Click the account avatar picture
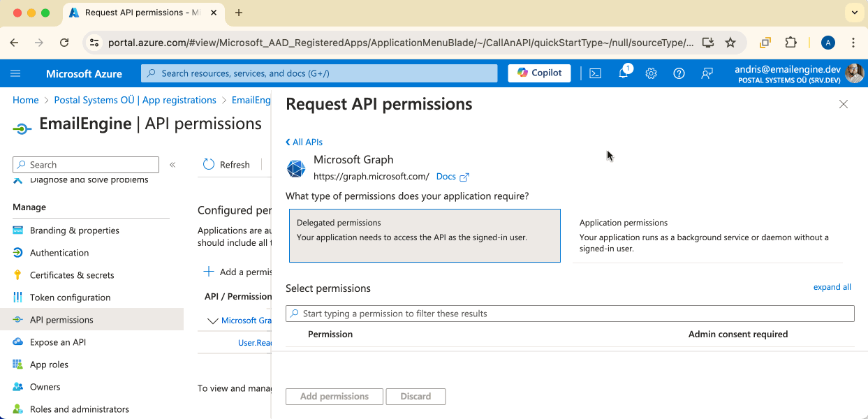Image resolution: width=868 pixels, height=419 pixels. 853,73
